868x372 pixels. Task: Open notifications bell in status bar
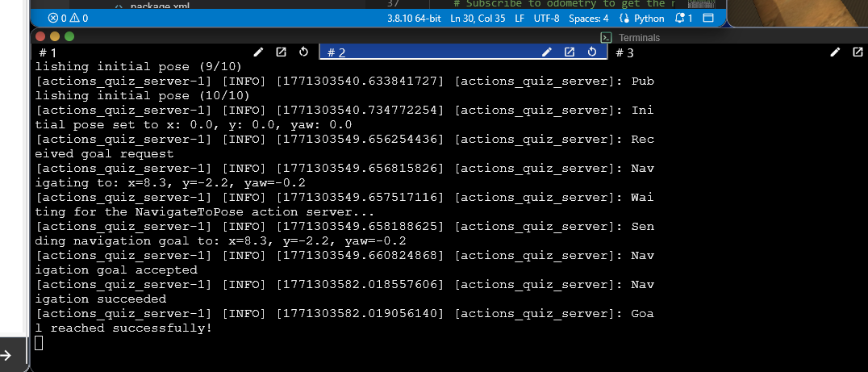tap(682, 18)
